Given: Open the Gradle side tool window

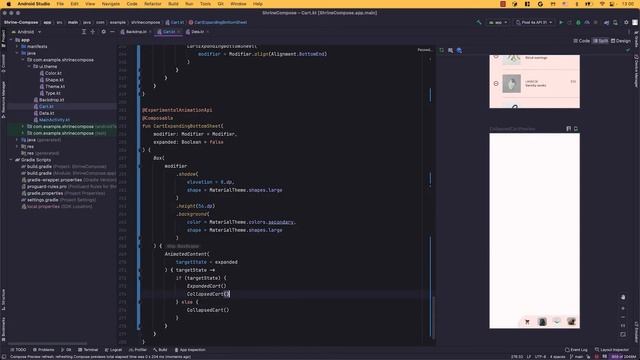Looking at the screenshot, I should tap(636, 38).
